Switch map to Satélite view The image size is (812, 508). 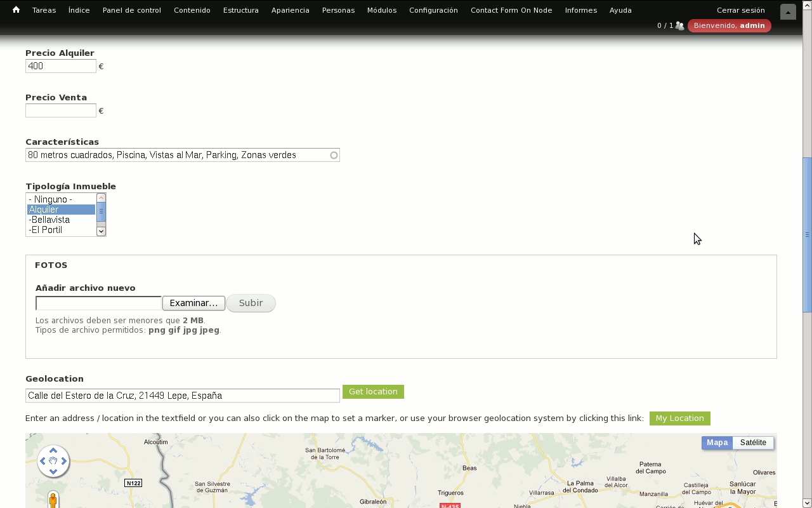click(x=753, y=443)
